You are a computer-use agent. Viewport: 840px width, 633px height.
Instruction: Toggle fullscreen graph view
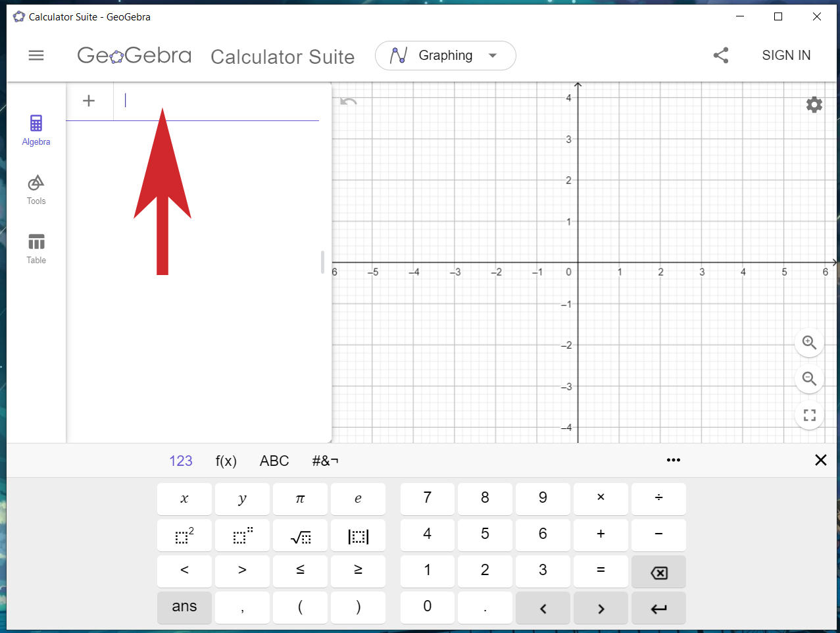pos(809,415)
